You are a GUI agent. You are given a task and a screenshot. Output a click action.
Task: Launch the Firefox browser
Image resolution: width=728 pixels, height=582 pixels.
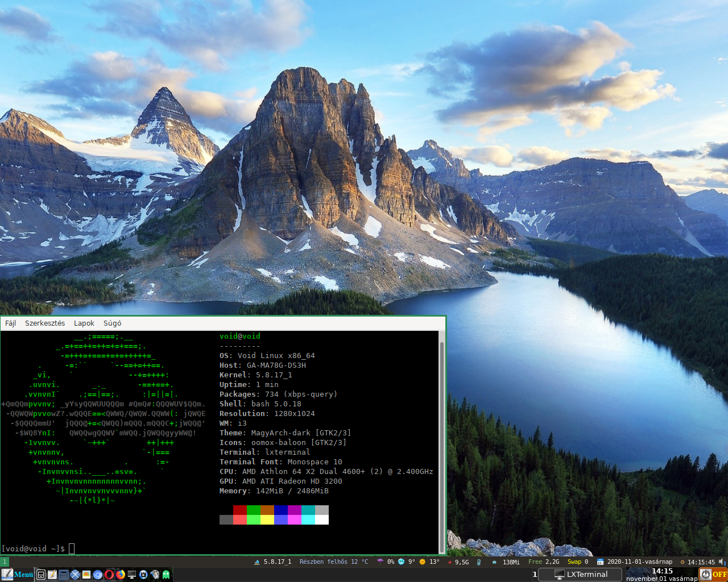pos(121,575)
